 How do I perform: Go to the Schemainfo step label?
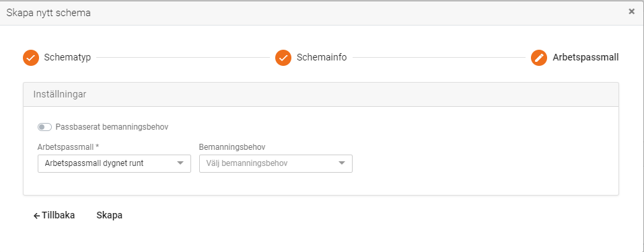322,58
